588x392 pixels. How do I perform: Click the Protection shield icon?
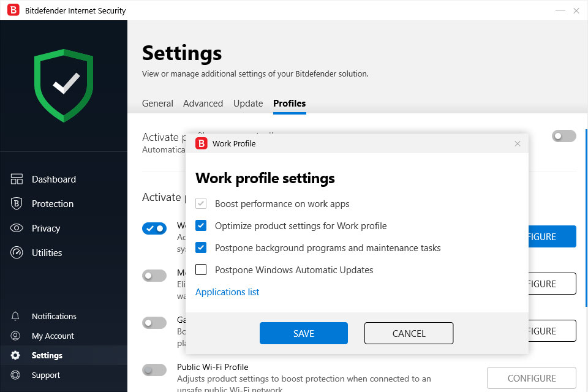tap(17, 204)
